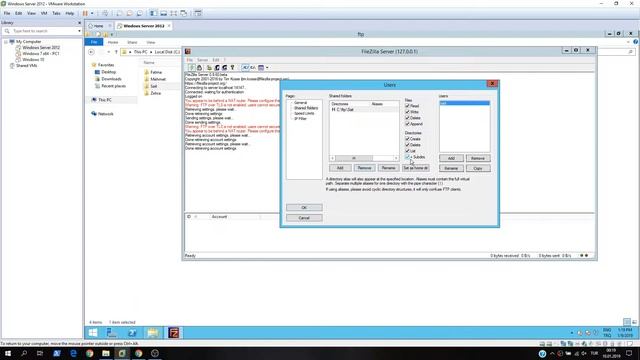Switch to the VMware Home tab
The width and height of the screenshot is (640, 360).
click(98, 26)
